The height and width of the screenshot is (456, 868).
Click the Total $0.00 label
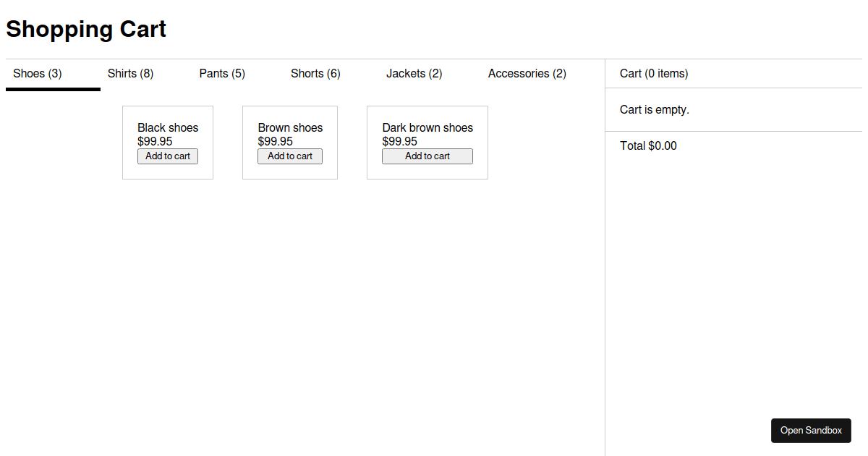(648, 146)
